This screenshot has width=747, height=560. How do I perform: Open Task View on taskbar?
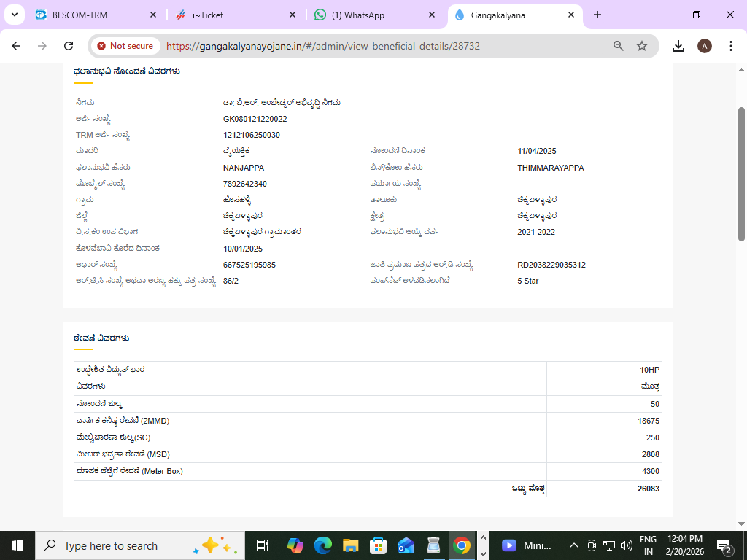click(262, 545)
